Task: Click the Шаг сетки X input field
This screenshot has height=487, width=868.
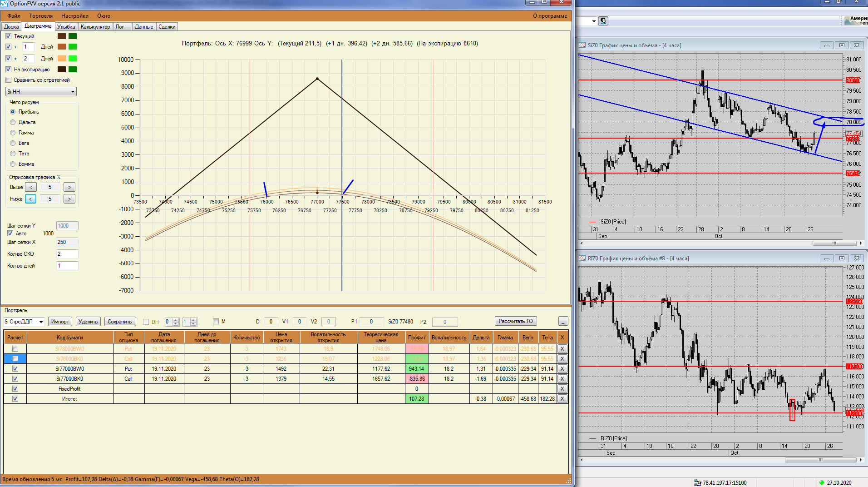Action: [67, 242]
